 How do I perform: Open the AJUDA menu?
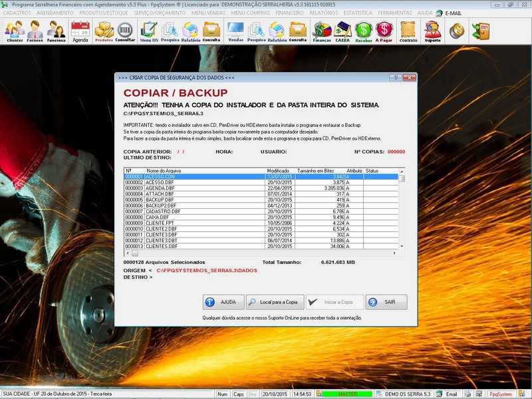tap(425, 13)
